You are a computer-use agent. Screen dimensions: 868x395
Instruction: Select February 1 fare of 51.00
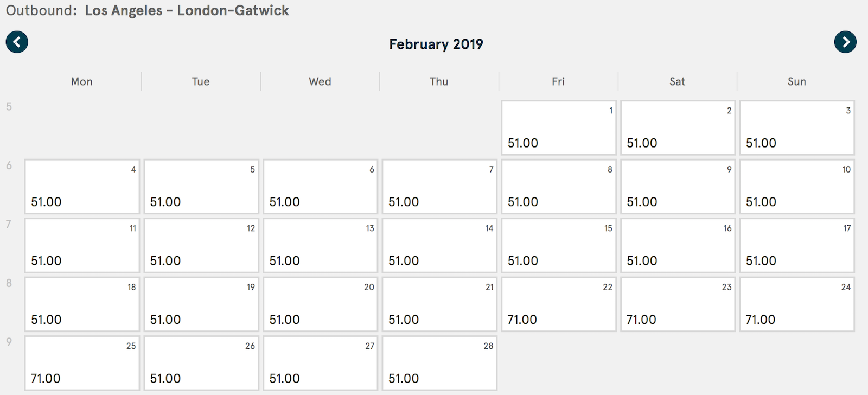pos(559,128)
